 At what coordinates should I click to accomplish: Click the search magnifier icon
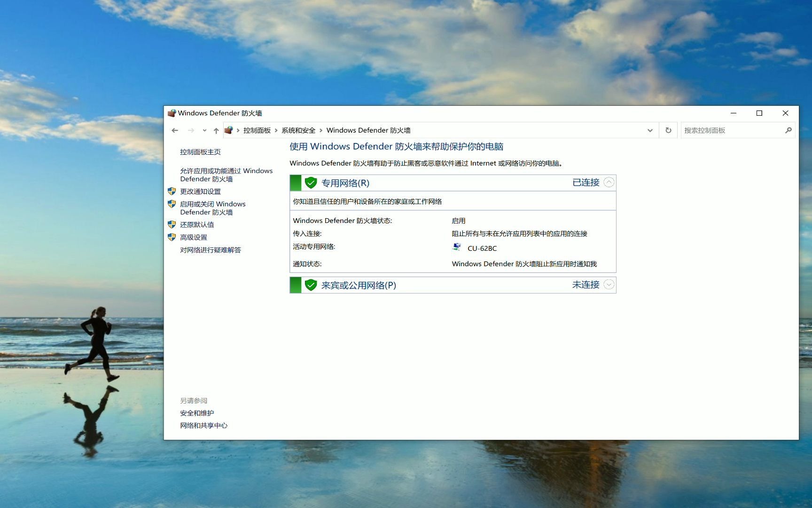[x=789, y=130]
